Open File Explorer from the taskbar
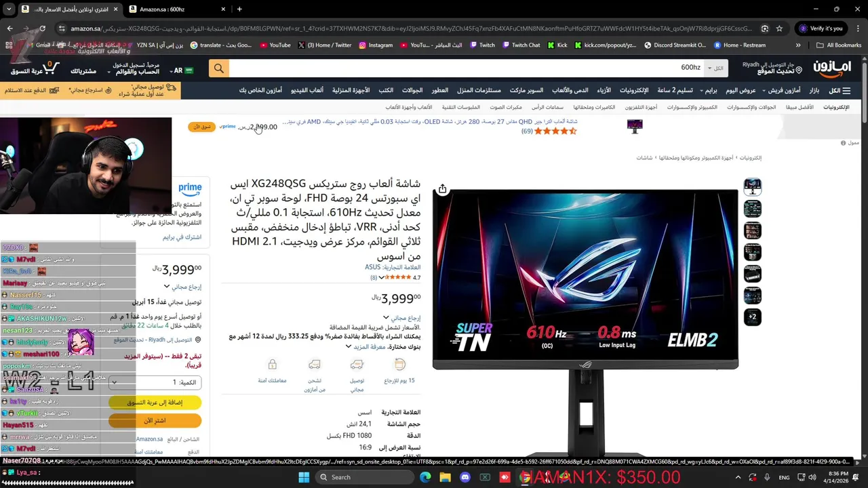 [x=445, y=477]
